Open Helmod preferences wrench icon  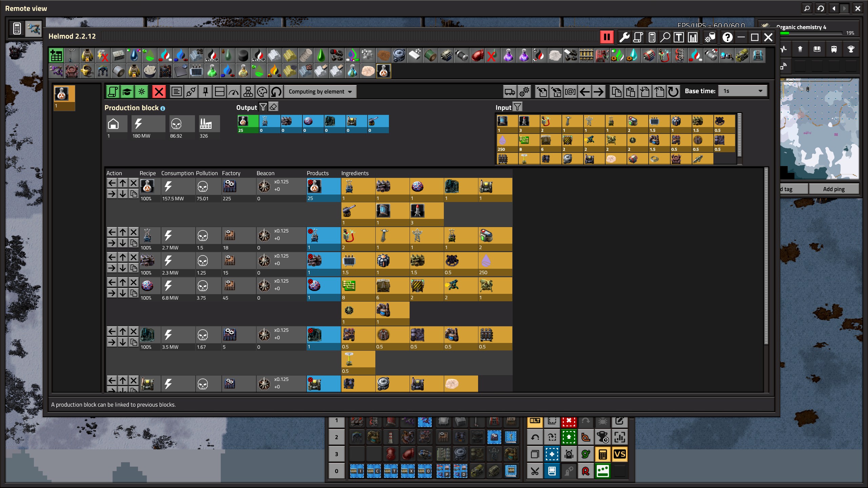624,37
